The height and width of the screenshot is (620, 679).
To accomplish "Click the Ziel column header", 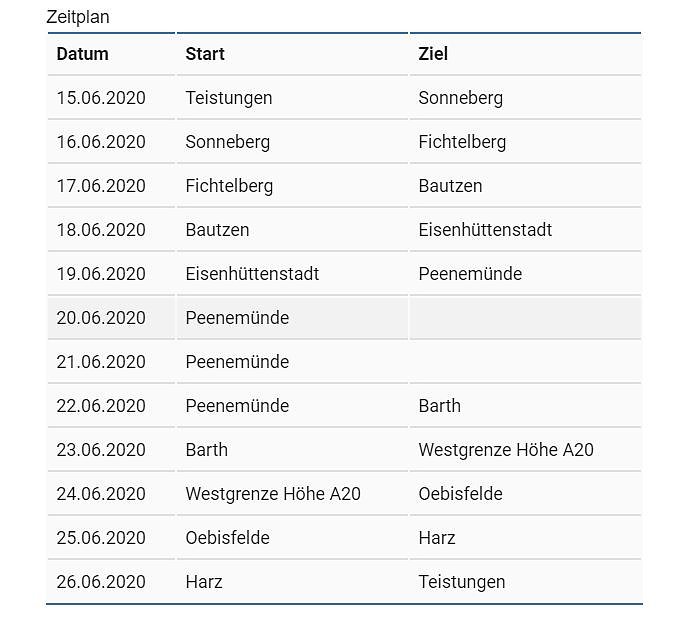I will pyautogui.click(x=433, y=54).
